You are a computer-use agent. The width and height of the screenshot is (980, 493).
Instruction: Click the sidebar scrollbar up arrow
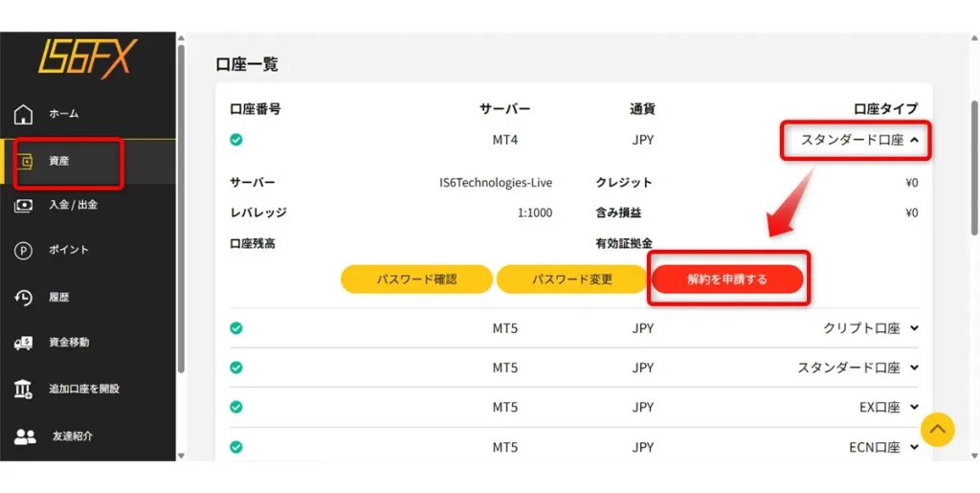181,38
